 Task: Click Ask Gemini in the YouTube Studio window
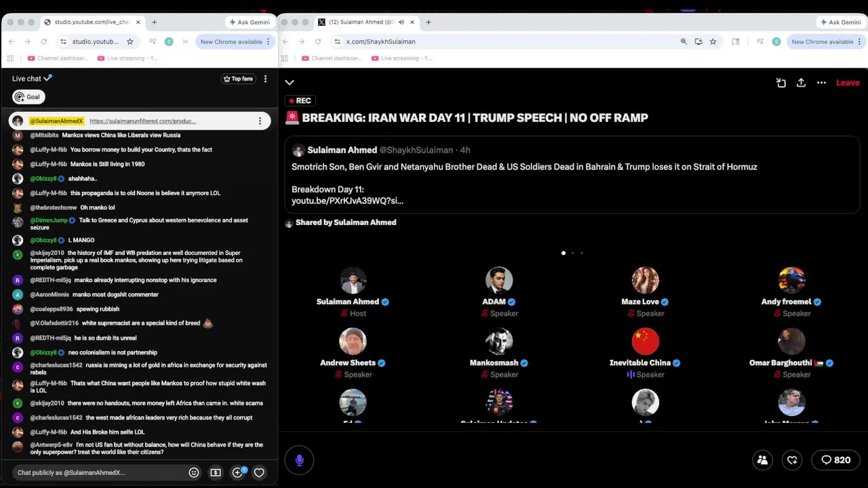coord(250,22)
